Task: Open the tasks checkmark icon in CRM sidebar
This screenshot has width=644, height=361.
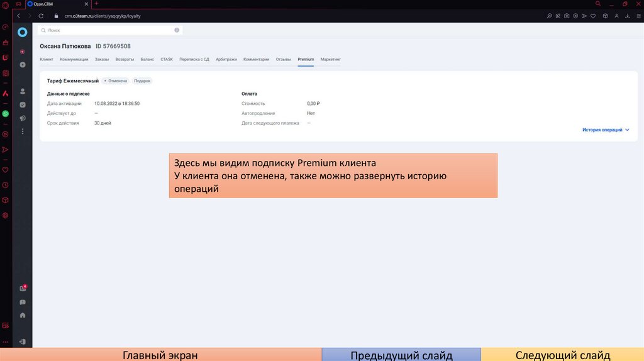Action: (x=23, y=105)
